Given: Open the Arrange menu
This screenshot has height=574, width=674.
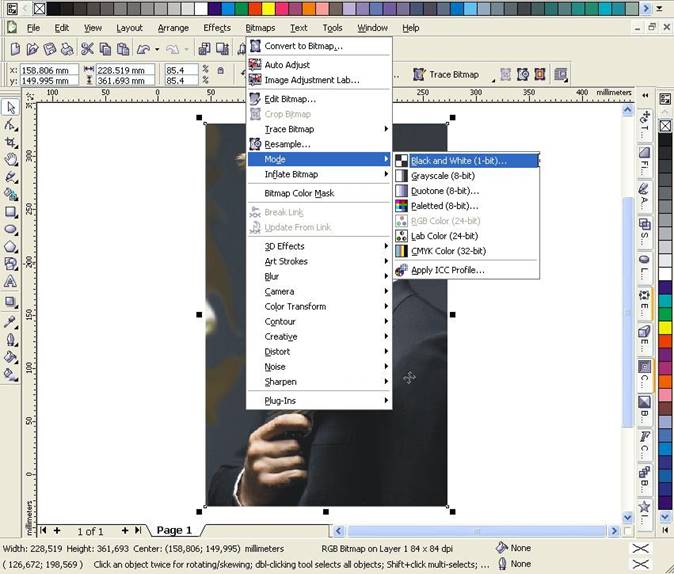Looking at the screenshot, I should pos(173,28).
